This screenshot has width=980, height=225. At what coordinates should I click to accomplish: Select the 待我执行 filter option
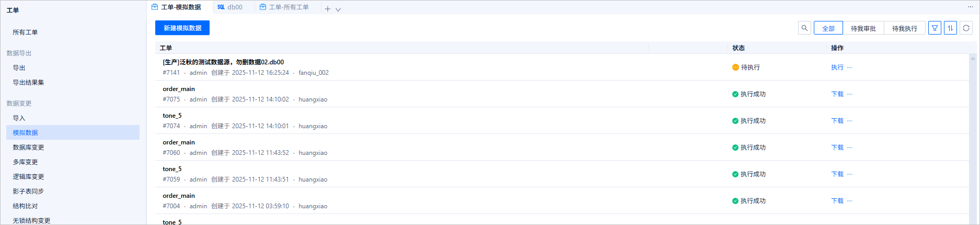(x=904, y=28)
